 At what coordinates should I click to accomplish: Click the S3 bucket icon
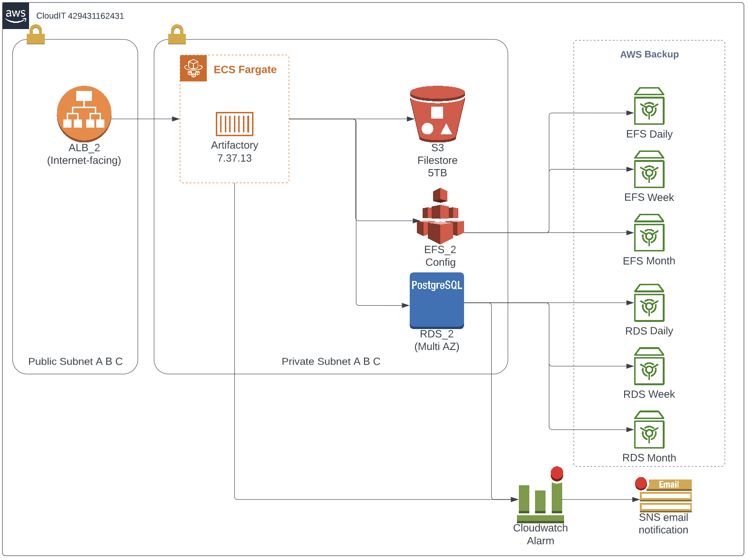click(x=437, y=114)
